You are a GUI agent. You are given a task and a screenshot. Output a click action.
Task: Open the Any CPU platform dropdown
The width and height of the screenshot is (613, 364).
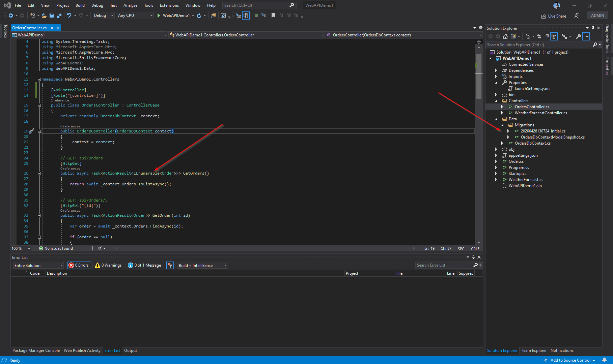coord(135,16)
